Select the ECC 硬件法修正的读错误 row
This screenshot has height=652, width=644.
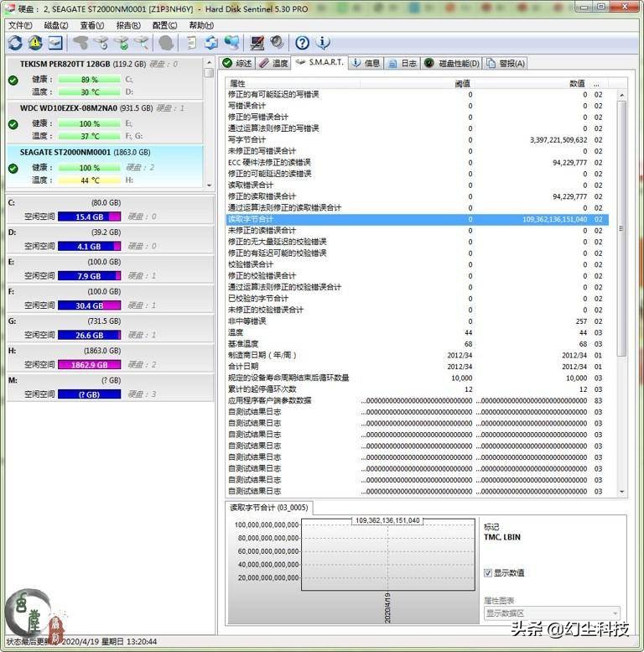418,163
